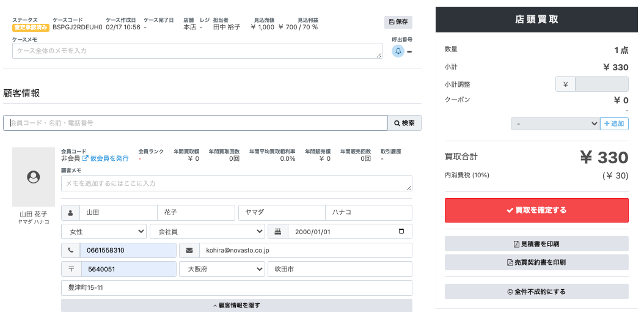This screenshot has width=644, height=321.
Task: Open the gender dropdown showing 女性
Action: tap(104, 231)
